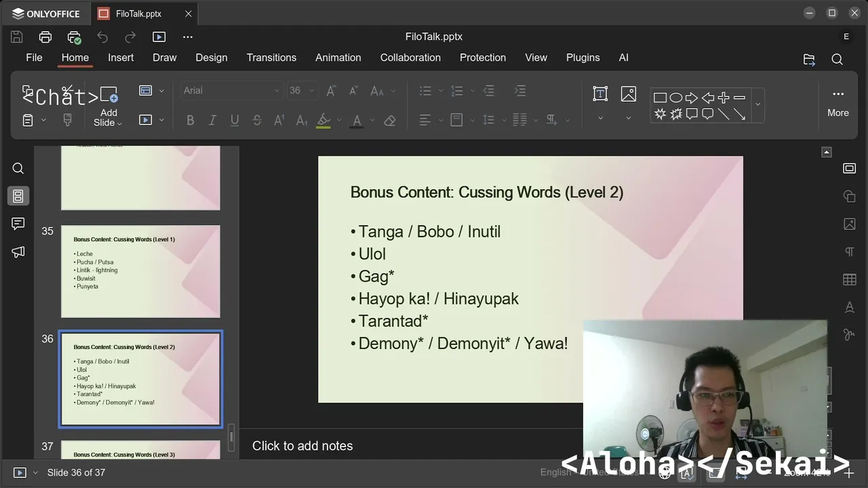Open Signature settings in the right sidebar
This screenshot has height=488, width=868.
tap(849, 335)
